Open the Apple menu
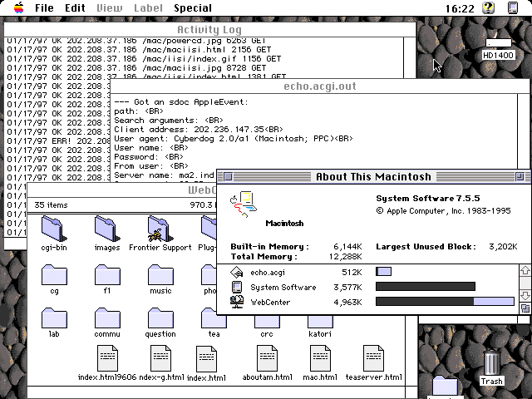532x399 pixels. 18,7
